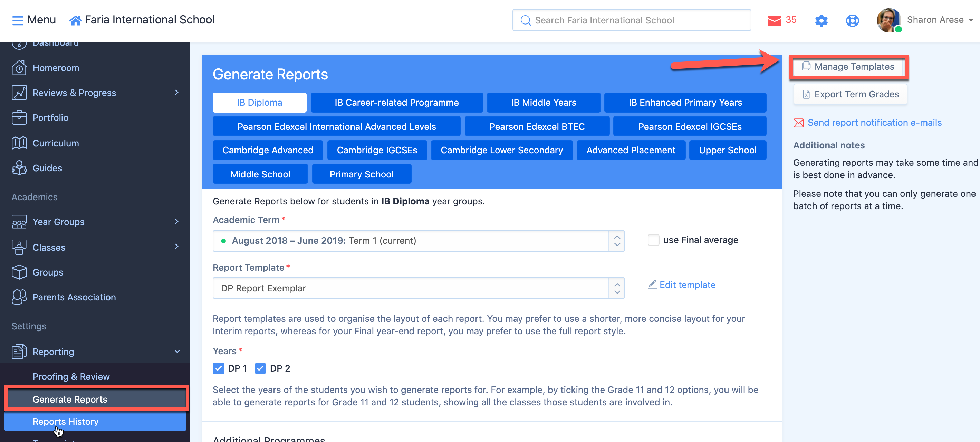Expand the Classes submenu arrow
980x442 pixels.
pos(176,247)
